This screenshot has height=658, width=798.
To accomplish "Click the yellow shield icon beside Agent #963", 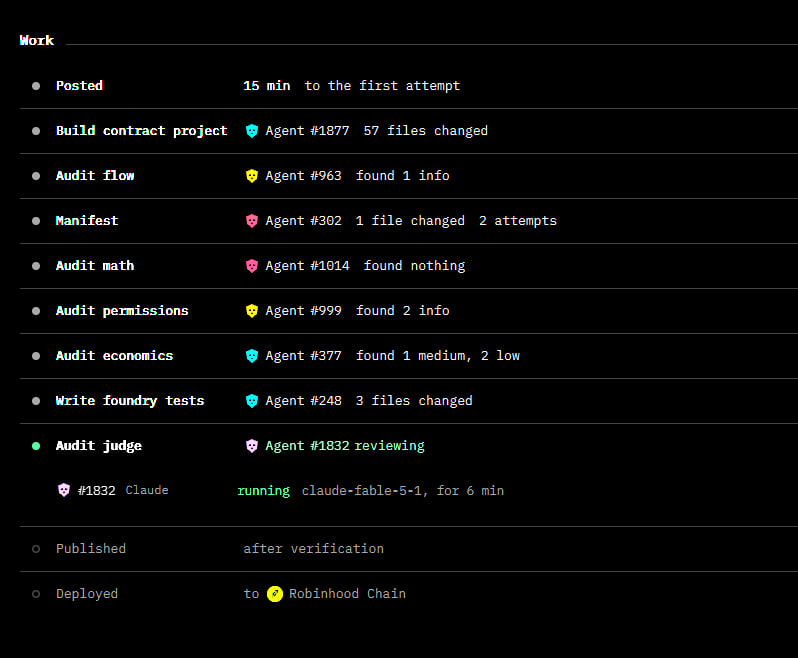I will (x=251, y=176).
